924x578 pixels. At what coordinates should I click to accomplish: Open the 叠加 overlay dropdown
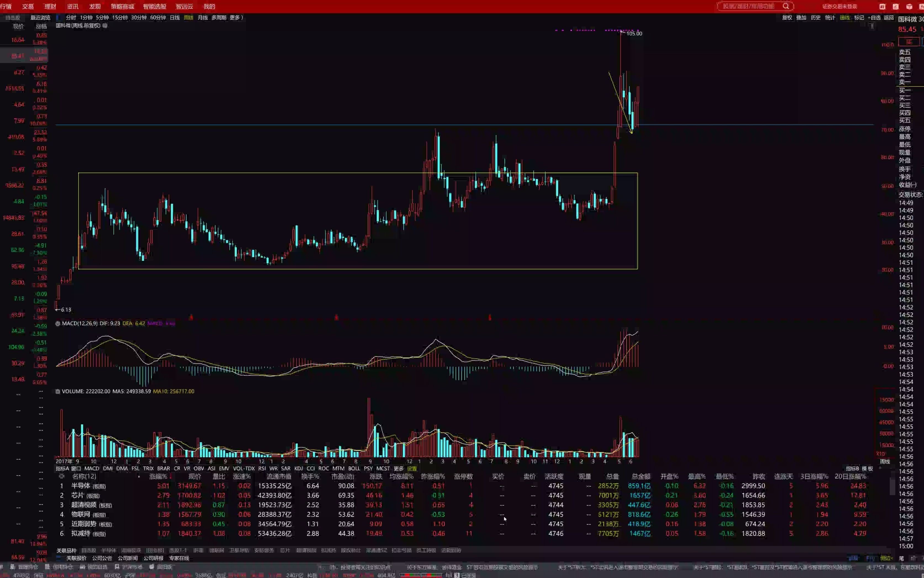pos(801,18)
